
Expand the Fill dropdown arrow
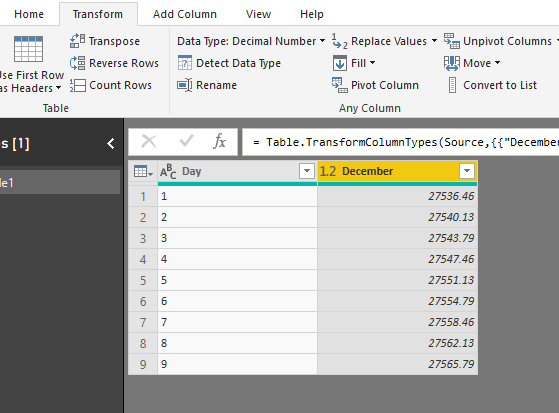click(x=373, y=63)
